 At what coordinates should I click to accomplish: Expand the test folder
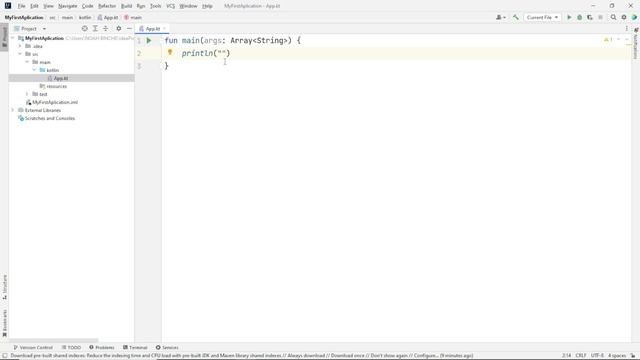pos(27,94)
